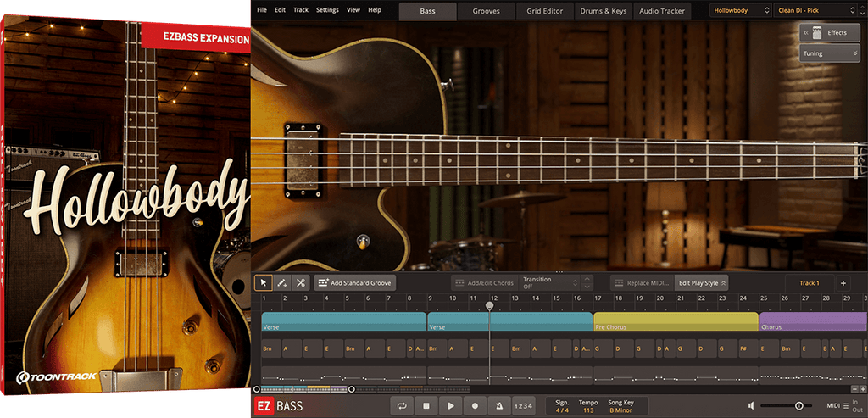Select the Pre Chorus song part
This screenshot has height=418, width=868.
[676, 321]
